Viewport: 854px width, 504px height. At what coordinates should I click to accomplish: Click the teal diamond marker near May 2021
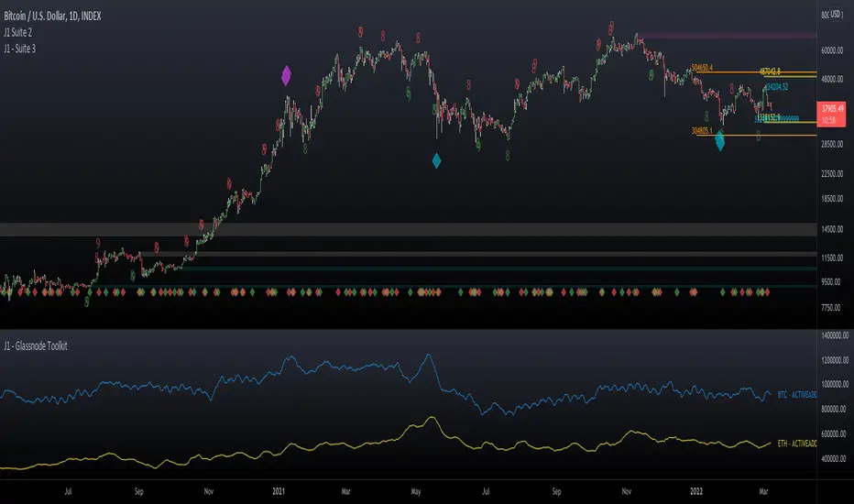(436, 160)
